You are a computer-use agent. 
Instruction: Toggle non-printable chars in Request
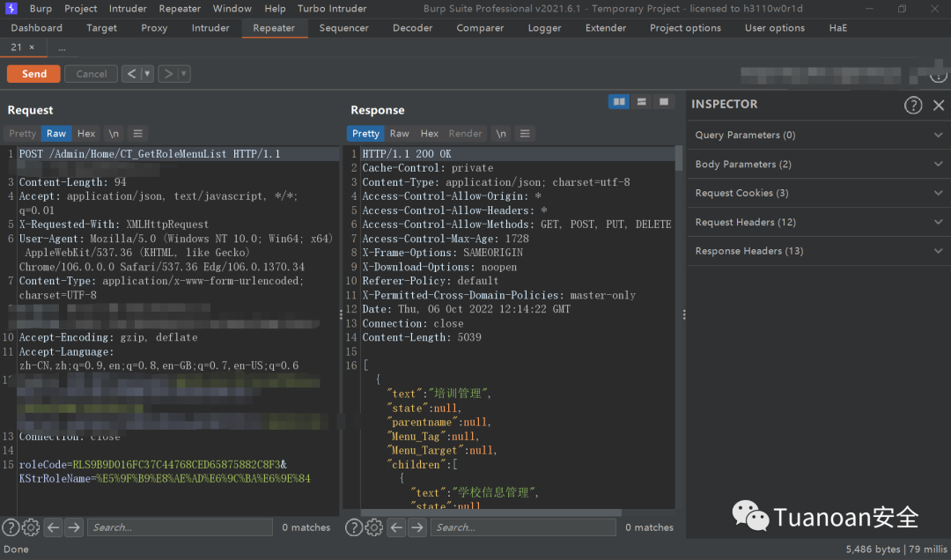click(114, 134)
